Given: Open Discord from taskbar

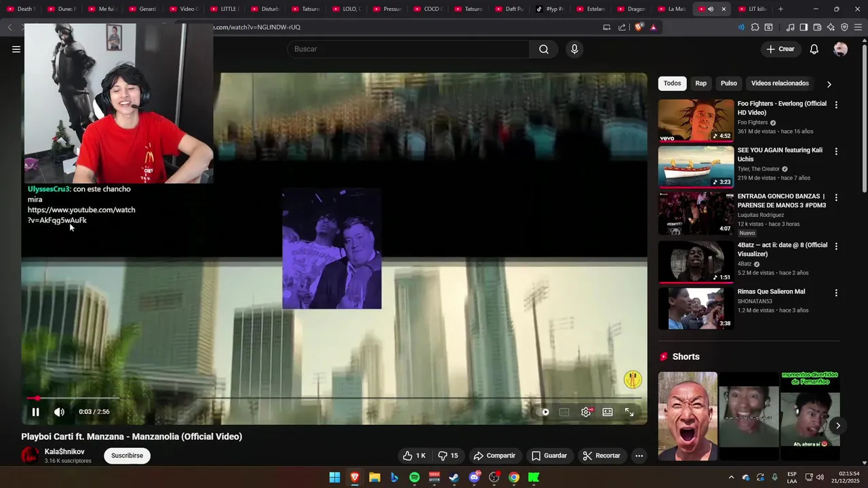Looking at the screenshot, I should click(474, 477).
